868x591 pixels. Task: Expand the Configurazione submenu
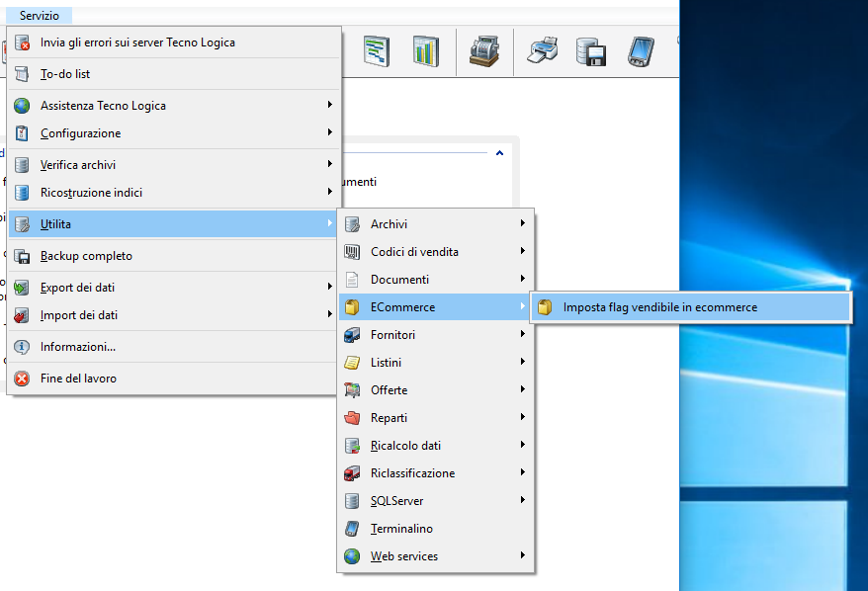tap(80, 133)
